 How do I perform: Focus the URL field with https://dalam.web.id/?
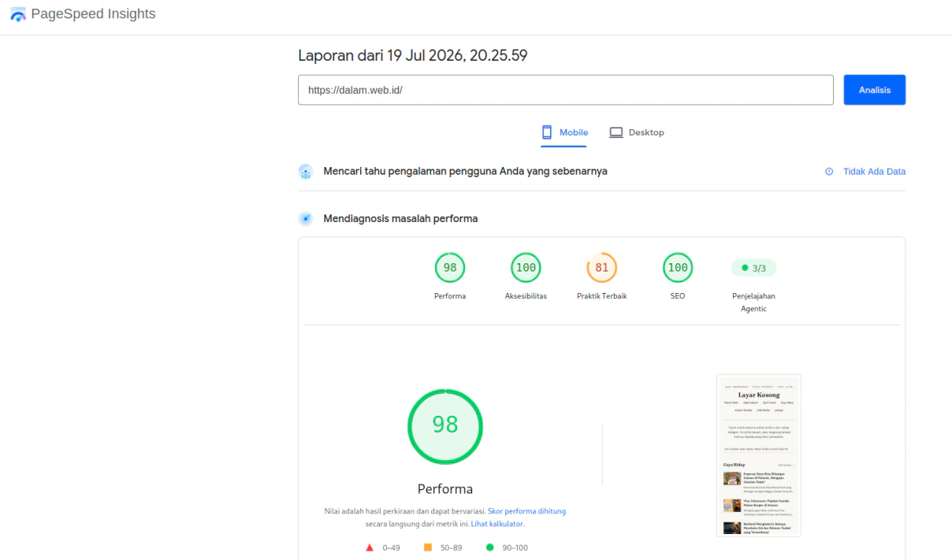(565, 90)
